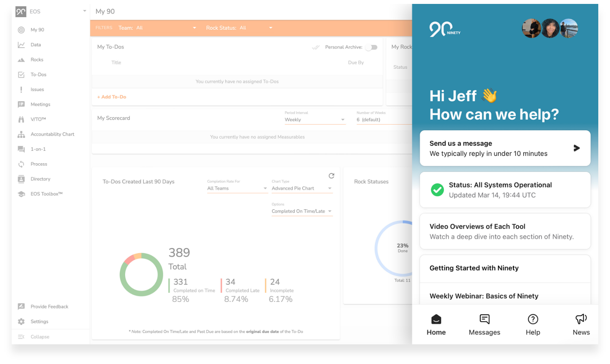Click the green status checkmark icon
The image size is (610, 364).
[x=437, y=190]
